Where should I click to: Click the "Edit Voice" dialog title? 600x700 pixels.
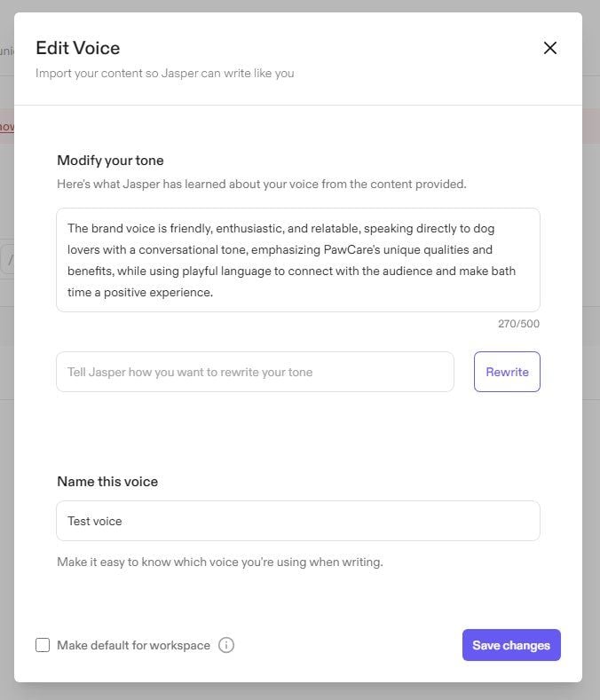78,48
